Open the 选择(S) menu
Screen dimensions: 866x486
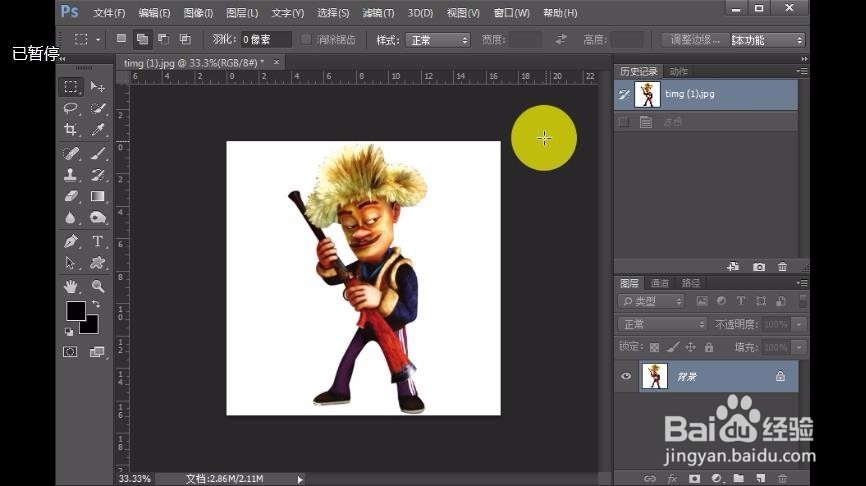pyautogui.click(x=333, y=13)
